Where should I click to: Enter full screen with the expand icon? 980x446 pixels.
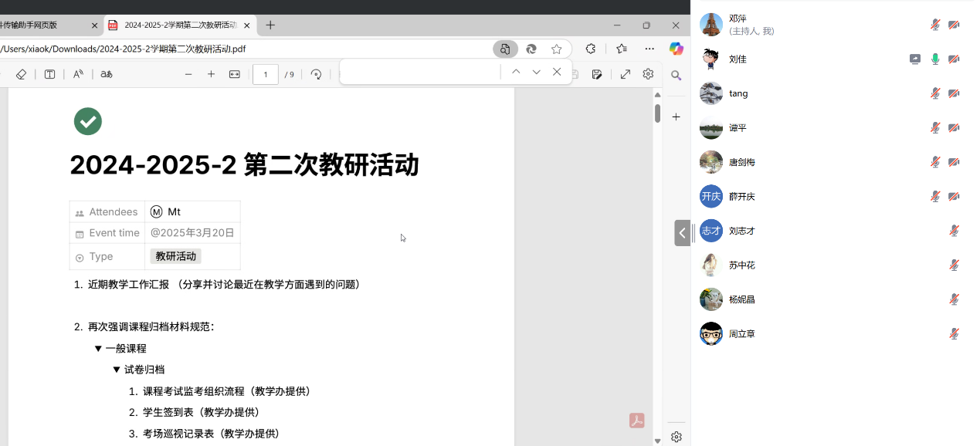(625, 74)
